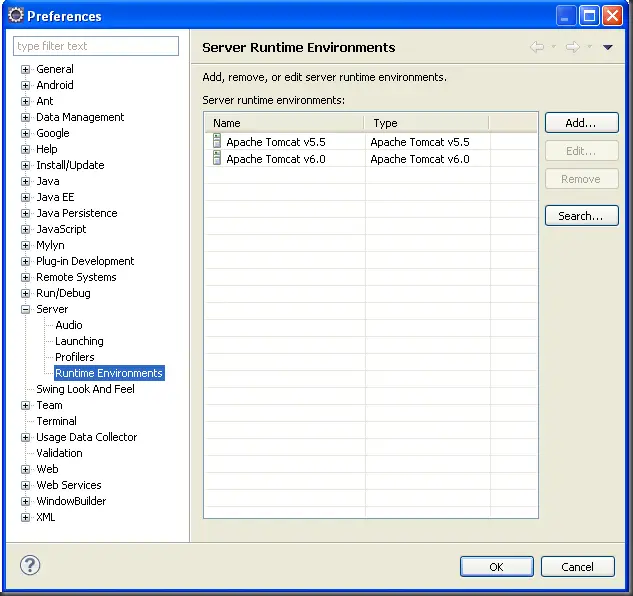Sort by the Name column header
This screenshot has width=633, height=596.
(285, 123)
